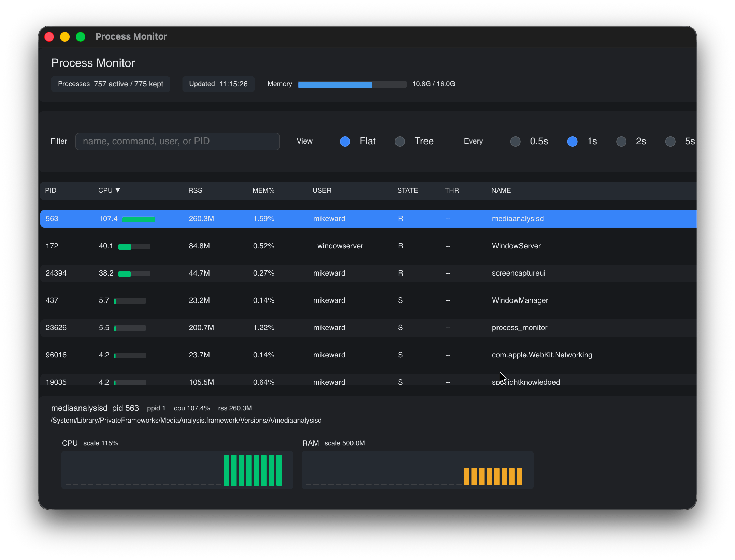Click the _windowserver user cell
Viewport: 735px width, 560px height.
coord(338,246)
